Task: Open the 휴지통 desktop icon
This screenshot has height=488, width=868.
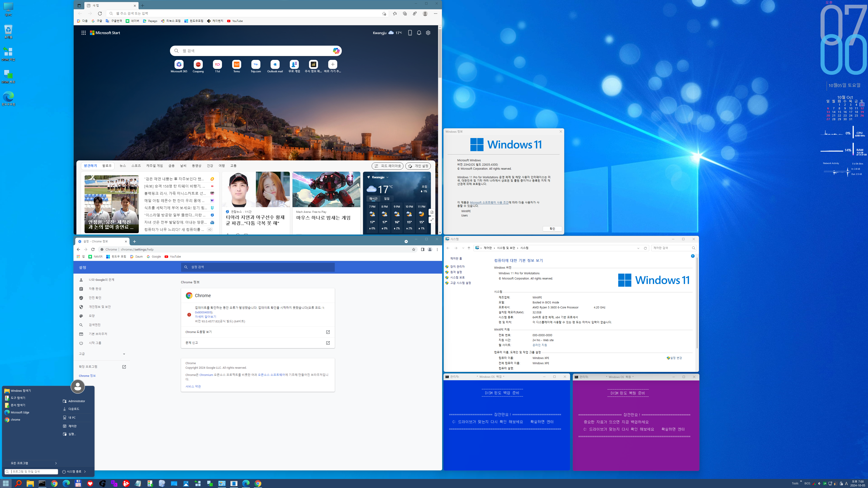Action: tap(8, 31)
